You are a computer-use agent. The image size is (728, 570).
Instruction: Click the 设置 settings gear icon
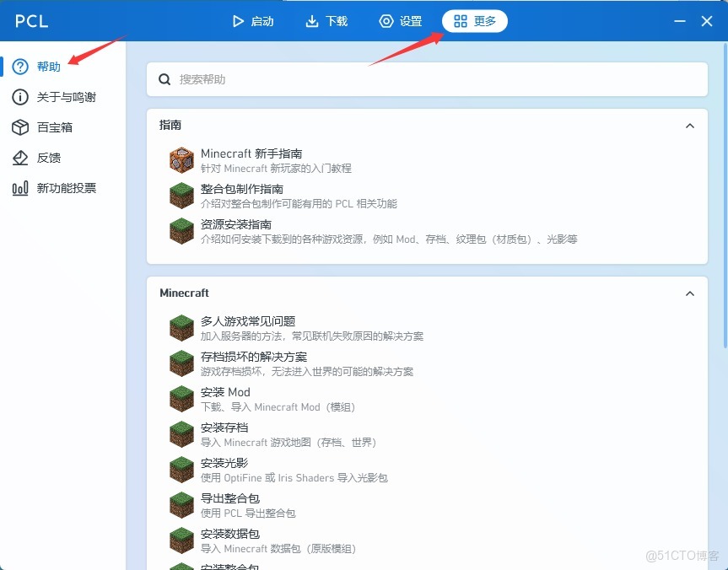(x=386, y=23)
